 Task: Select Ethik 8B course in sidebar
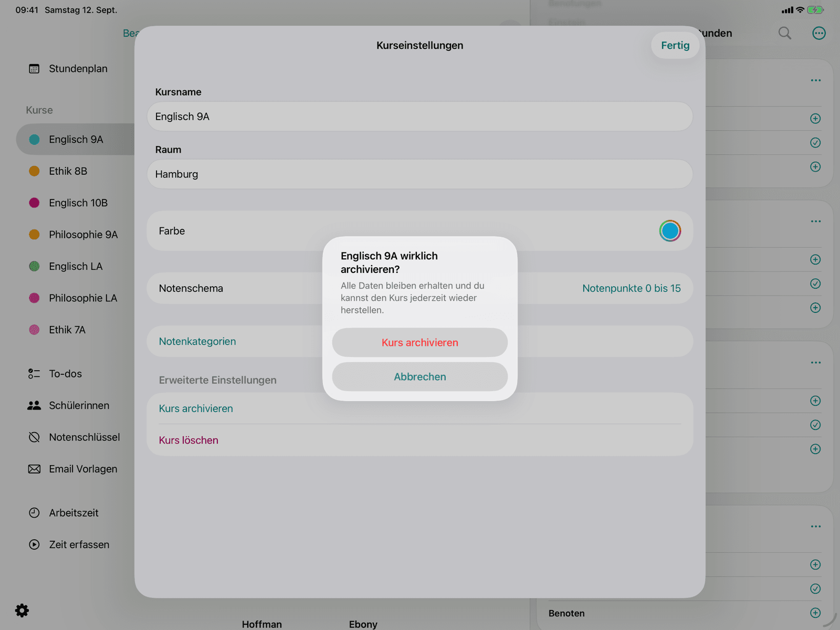pyautogui.click(x=68, y=171)
